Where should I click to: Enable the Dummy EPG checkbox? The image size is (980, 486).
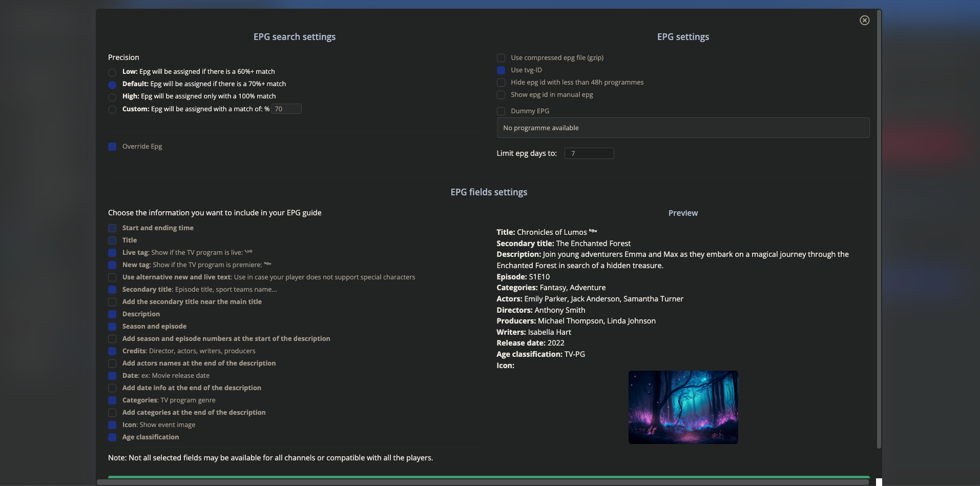501,111
